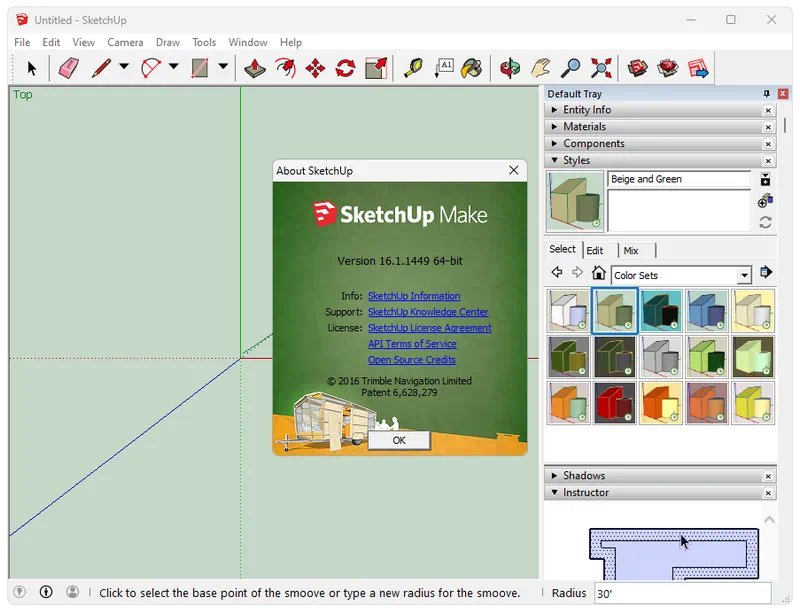Image resolution: width=800 pixels, height=613 pixels.
Task: Open the Window menu
Action: pos(248,42)
